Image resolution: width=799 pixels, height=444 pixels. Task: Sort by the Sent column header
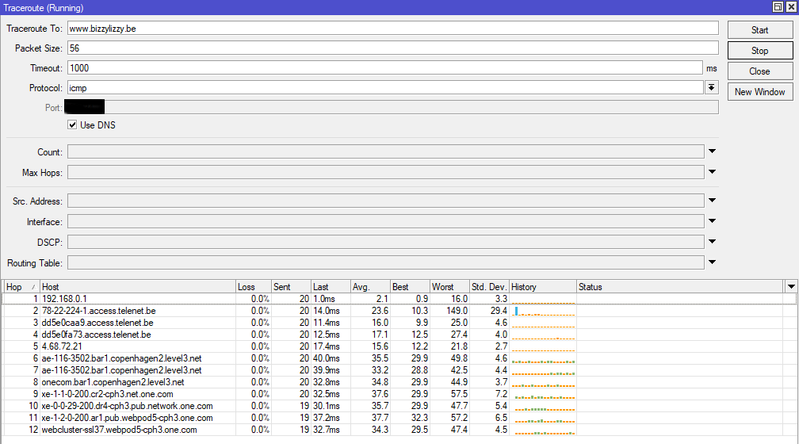click(291, 286)
